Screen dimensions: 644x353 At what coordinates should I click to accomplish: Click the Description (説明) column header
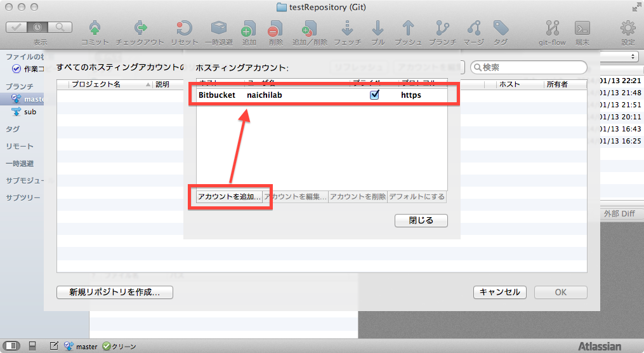click(168, 84)
